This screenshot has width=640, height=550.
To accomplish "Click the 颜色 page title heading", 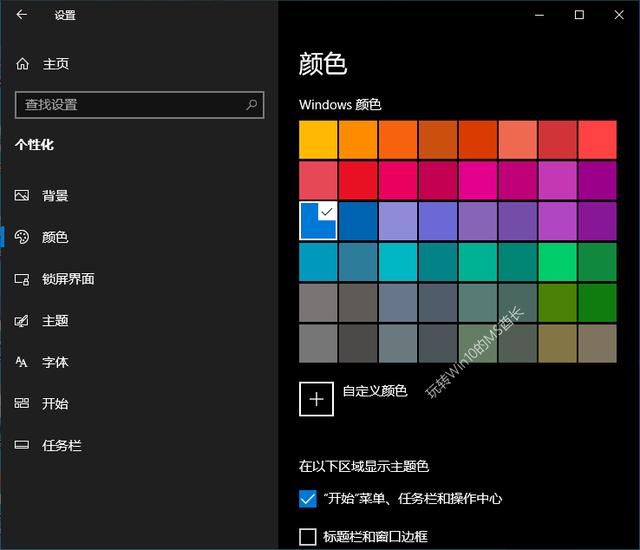I will (x=323, y=64).
